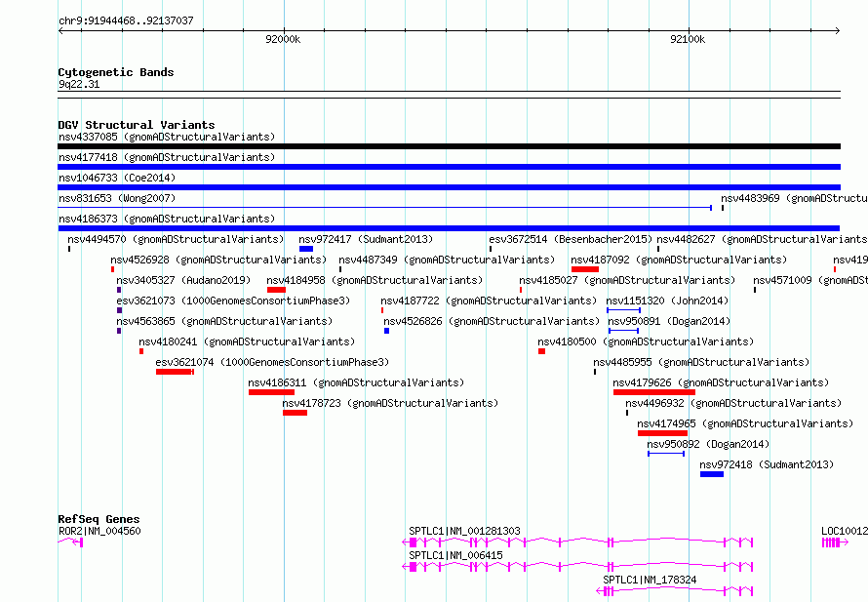The height and width of the screenshot is (602, 868).
Task: Click the nsv1046733 (Coe2014) label
Action: coord(117,178)
